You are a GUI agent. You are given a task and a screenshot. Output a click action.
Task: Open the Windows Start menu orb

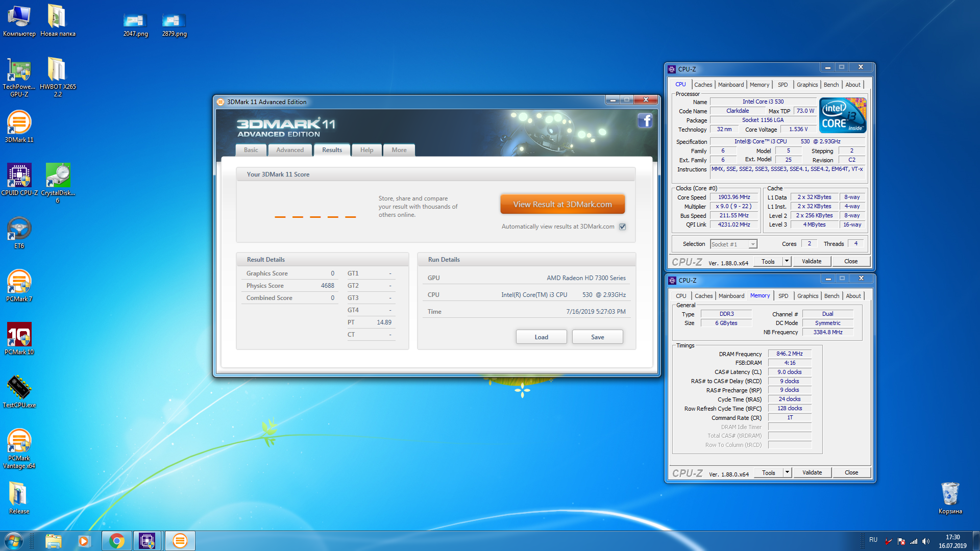click(x=14, y=541)
